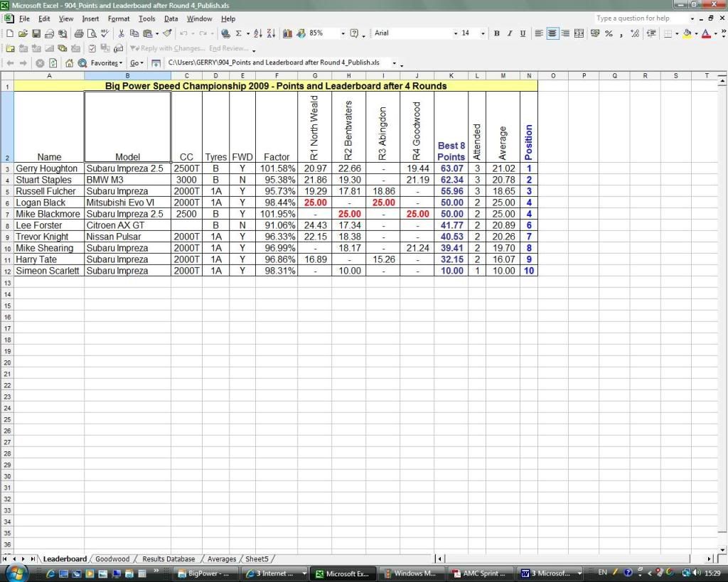
Task: Expand the Borders options arrow
Action: coord(677,33)
